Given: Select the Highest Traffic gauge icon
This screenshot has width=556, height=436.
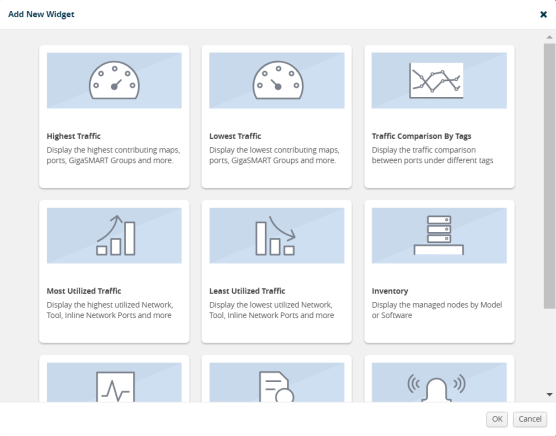Looking at the screenshot, I should coord(114,80).
